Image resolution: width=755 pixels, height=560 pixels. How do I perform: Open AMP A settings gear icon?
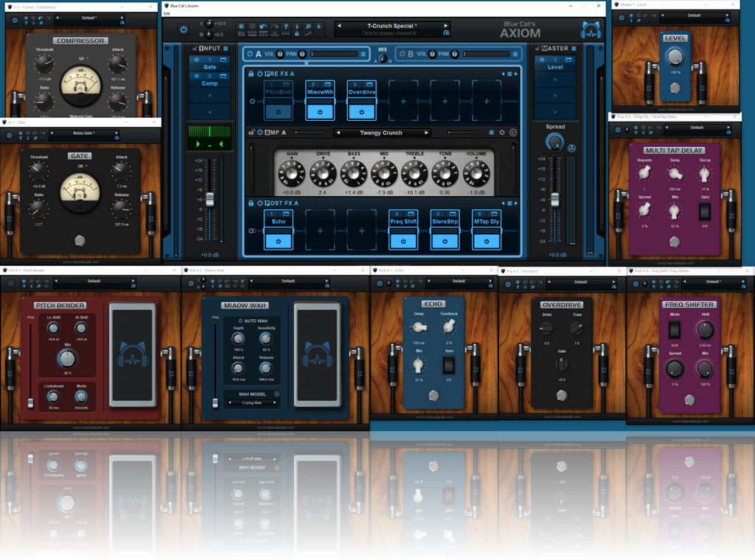502,133
